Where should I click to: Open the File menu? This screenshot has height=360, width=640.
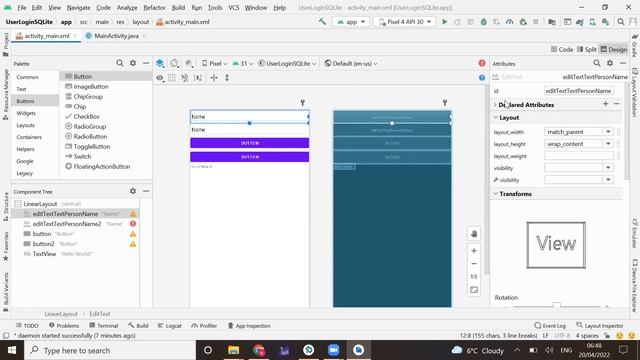[22, 7]
